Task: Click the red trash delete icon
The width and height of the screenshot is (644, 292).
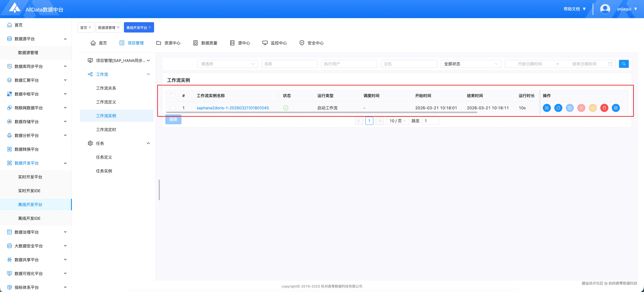Action: [604, 108]
